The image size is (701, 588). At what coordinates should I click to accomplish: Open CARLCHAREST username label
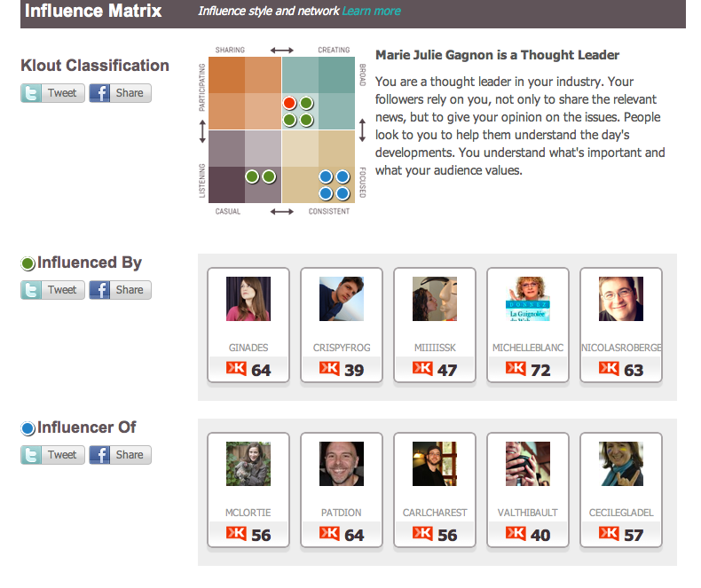tap(435, 513)
